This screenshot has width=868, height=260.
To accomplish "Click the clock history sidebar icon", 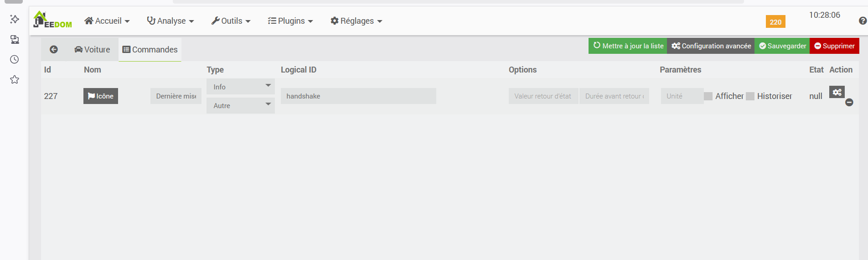I will (x=15, y=60).
